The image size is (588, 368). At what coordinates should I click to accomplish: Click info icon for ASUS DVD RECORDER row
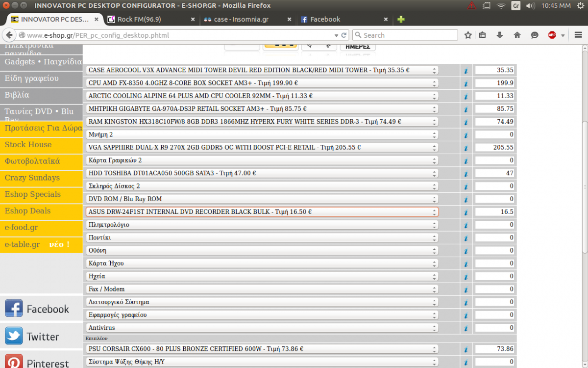466,212
